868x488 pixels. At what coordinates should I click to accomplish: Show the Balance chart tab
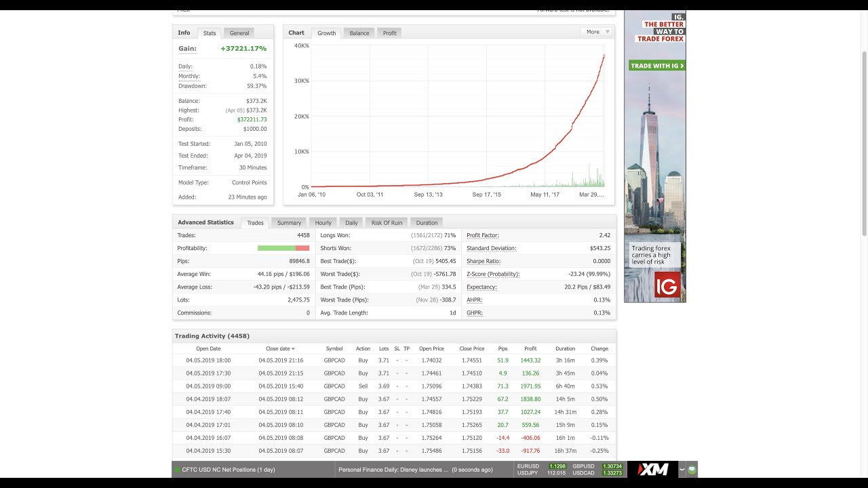click(359, 33)
